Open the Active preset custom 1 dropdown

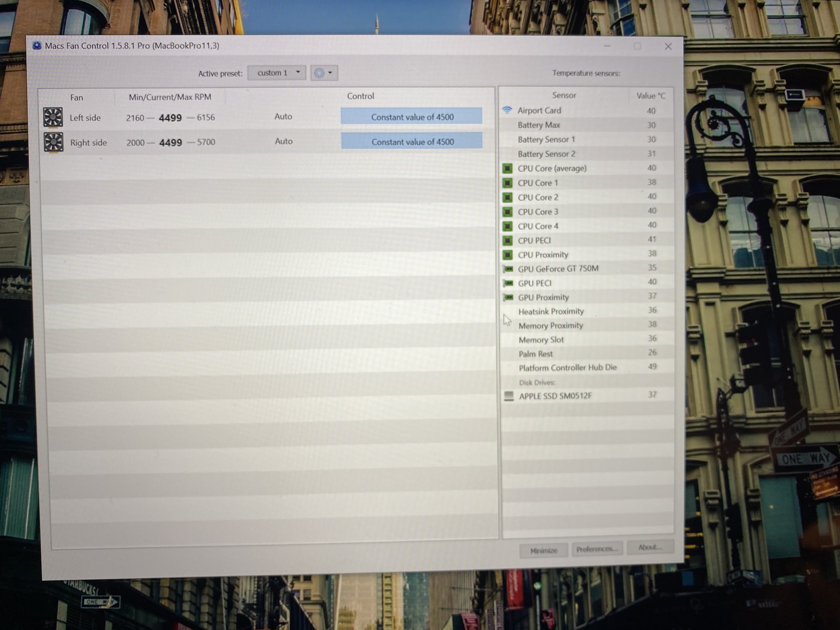[x=276, y=73]
